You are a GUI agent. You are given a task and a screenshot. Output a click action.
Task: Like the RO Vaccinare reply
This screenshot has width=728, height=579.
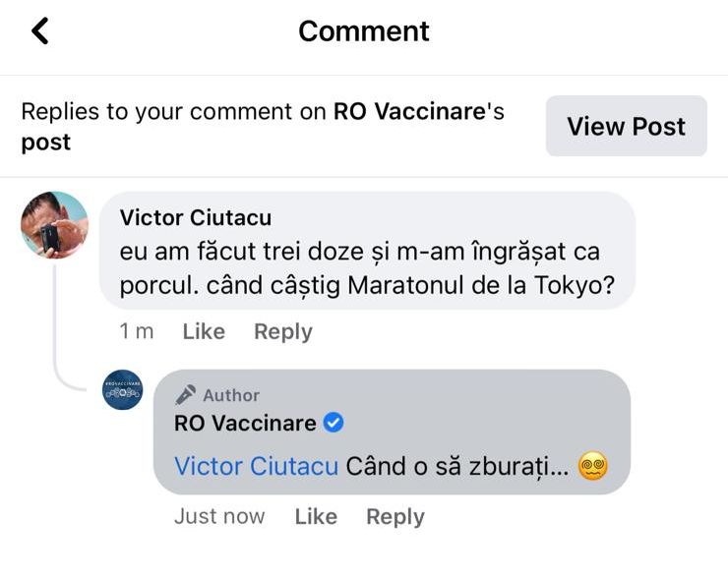coord(316,517)
